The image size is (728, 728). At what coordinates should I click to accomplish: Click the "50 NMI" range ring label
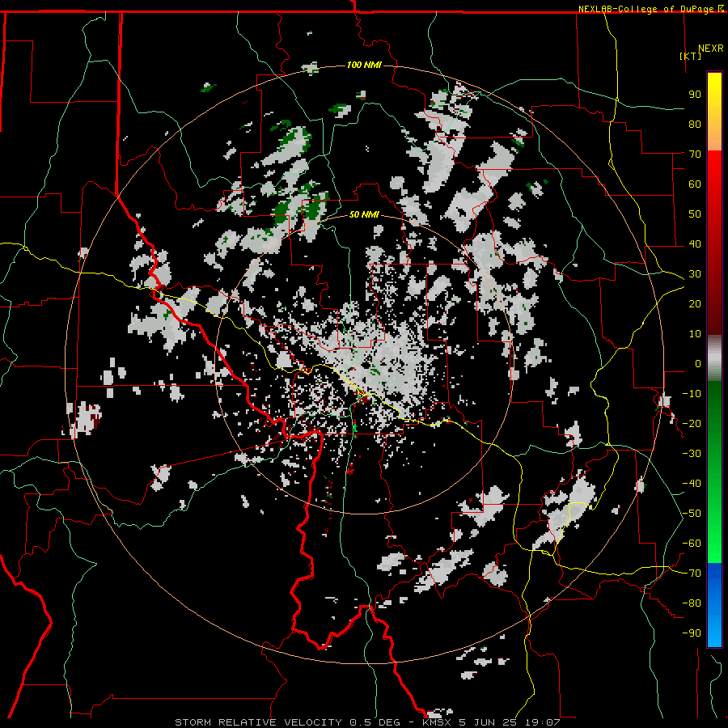click(364, 214)
